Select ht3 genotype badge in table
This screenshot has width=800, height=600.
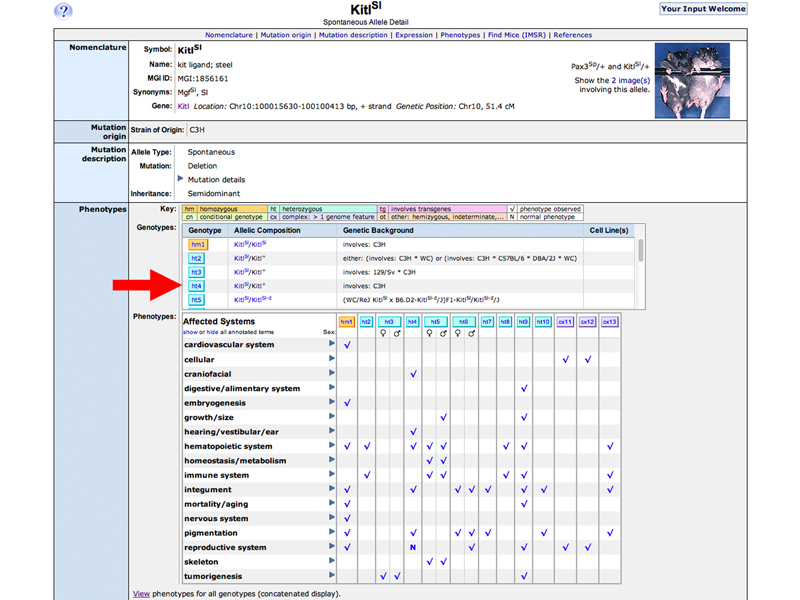(x=196, y=272)
